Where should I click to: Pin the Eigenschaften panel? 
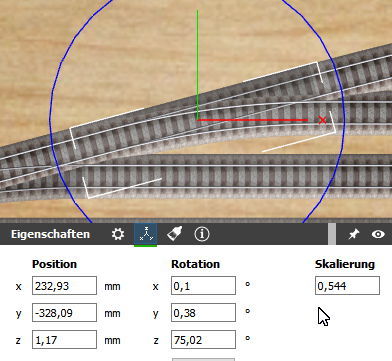[354, 234]
